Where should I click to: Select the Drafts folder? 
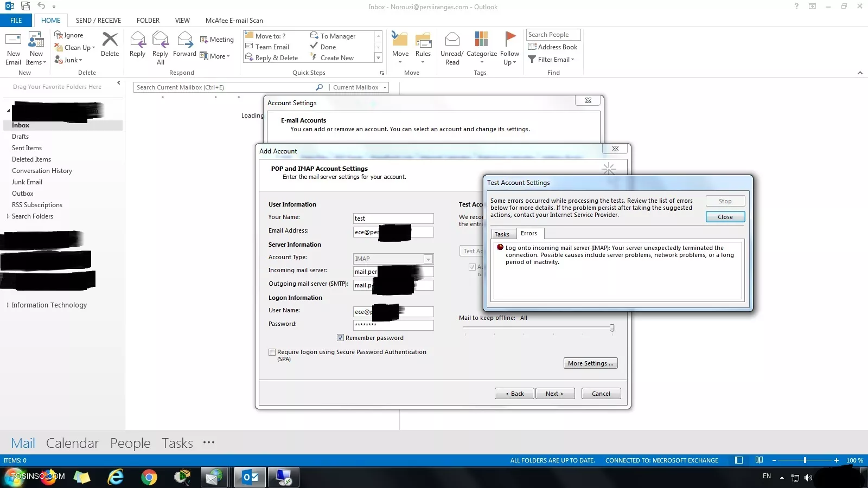click(x=20, y=137)
